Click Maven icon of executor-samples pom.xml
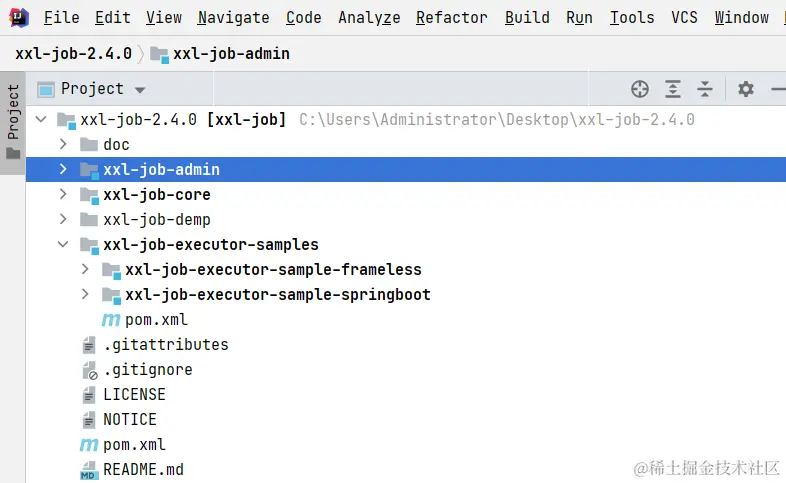The image size is (786, 483). [111, 320]
